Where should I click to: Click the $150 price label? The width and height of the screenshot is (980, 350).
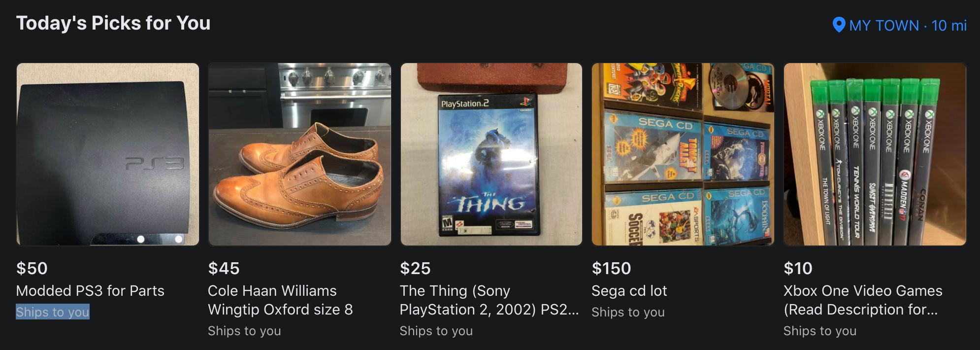coord(611,268)
